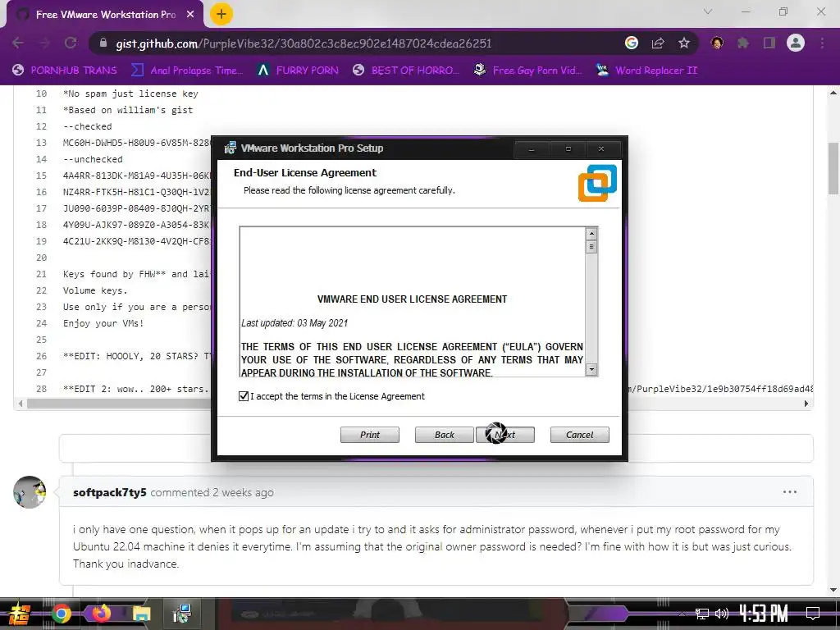Select VMware installer taskbar icon

pos(182,614)
